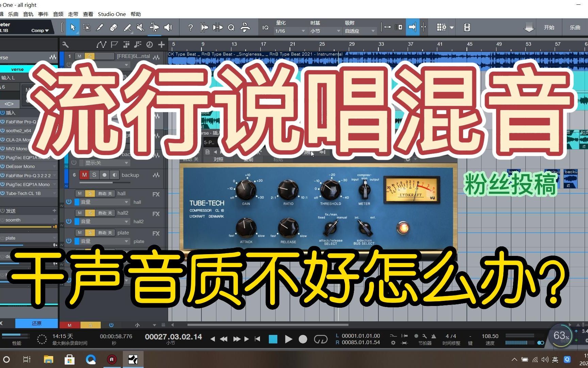The image size is (588, 368).
Task: Toggle power button on plate channel
Action: coord(69,241)
